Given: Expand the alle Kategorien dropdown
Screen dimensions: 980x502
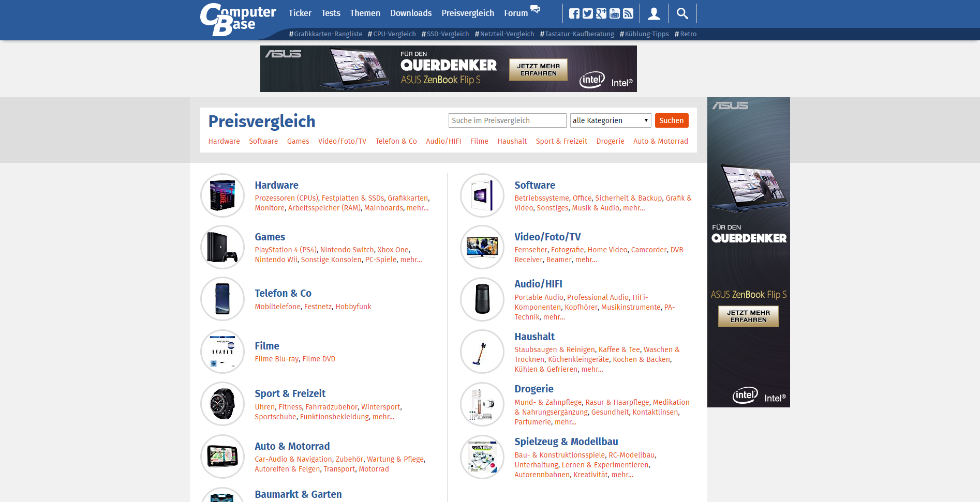Looking at the screenshot, I should pyautogui.click(x=611, y=120).
